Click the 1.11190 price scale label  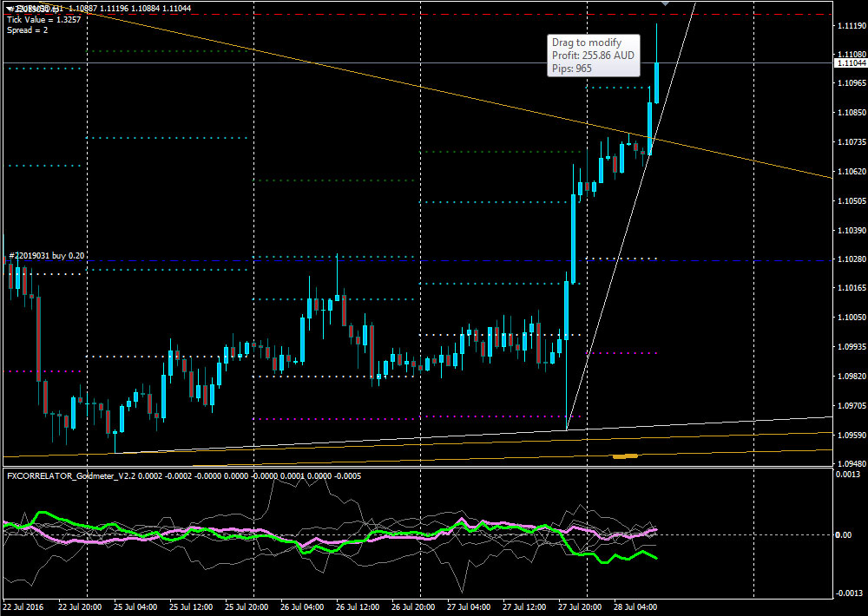tap(849, 27)
